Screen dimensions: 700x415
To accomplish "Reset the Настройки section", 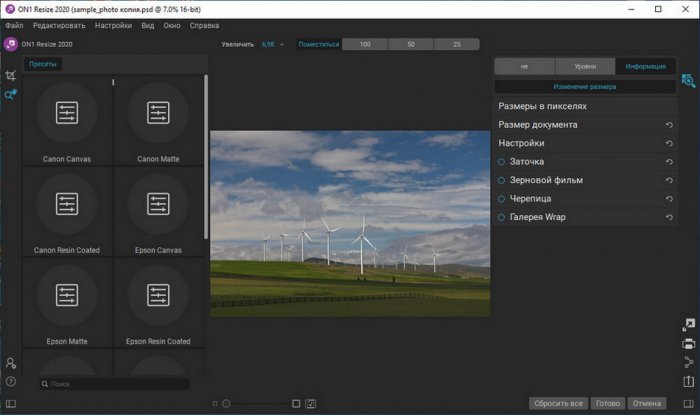I will (669, 143).
